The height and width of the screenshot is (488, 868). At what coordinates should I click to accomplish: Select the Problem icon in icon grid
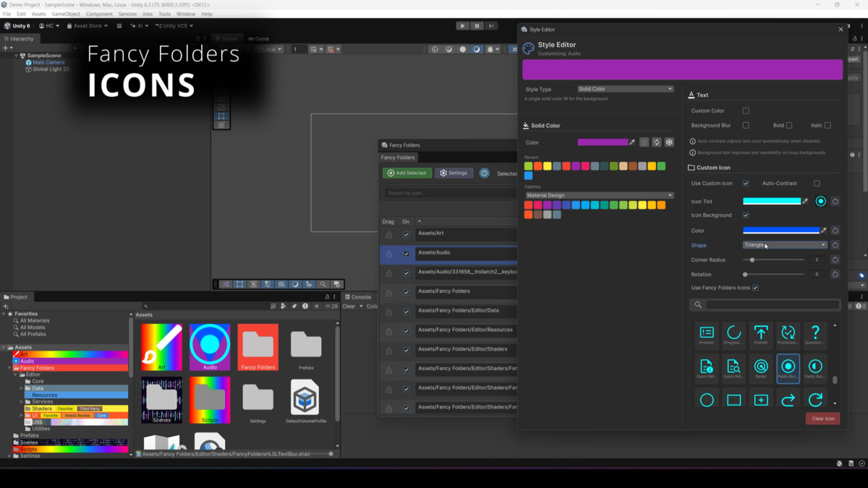[707, 335]
